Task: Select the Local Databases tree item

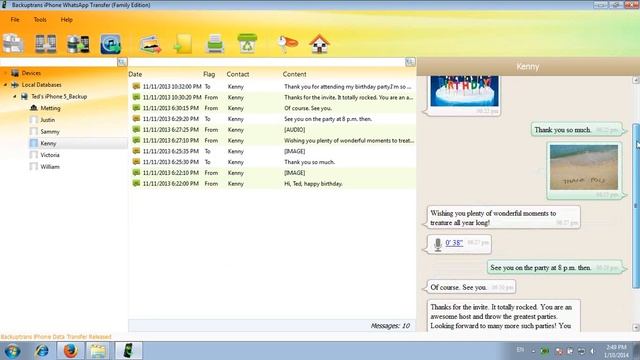Action: coord(41,85)
